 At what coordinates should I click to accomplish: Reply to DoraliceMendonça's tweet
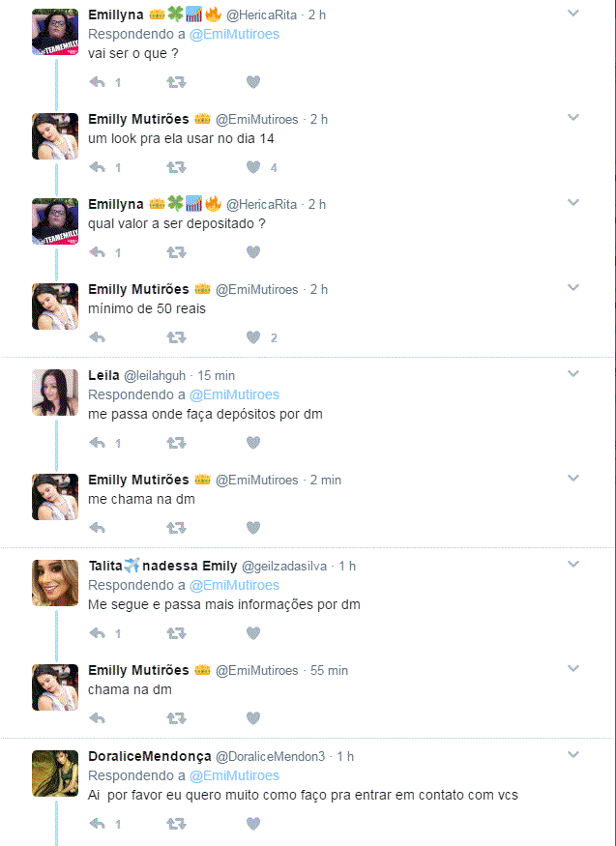[x=97, y=824]
